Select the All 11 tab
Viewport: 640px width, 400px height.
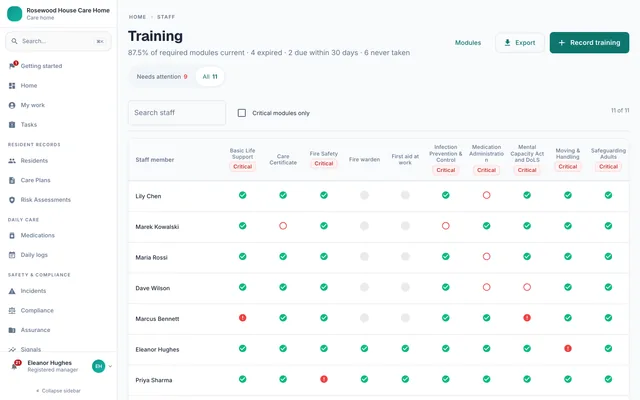pyautogui.click(x=210, y=77)
